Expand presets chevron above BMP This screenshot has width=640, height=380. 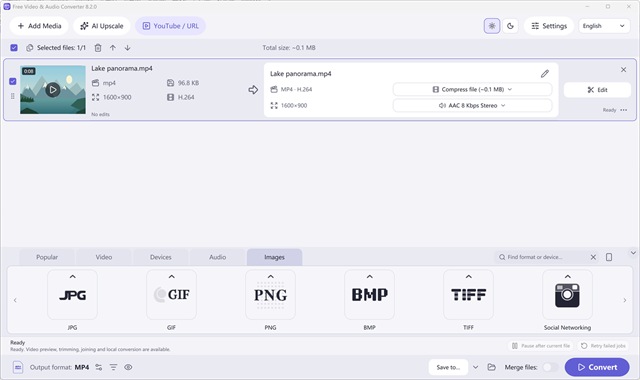(369, 277)
